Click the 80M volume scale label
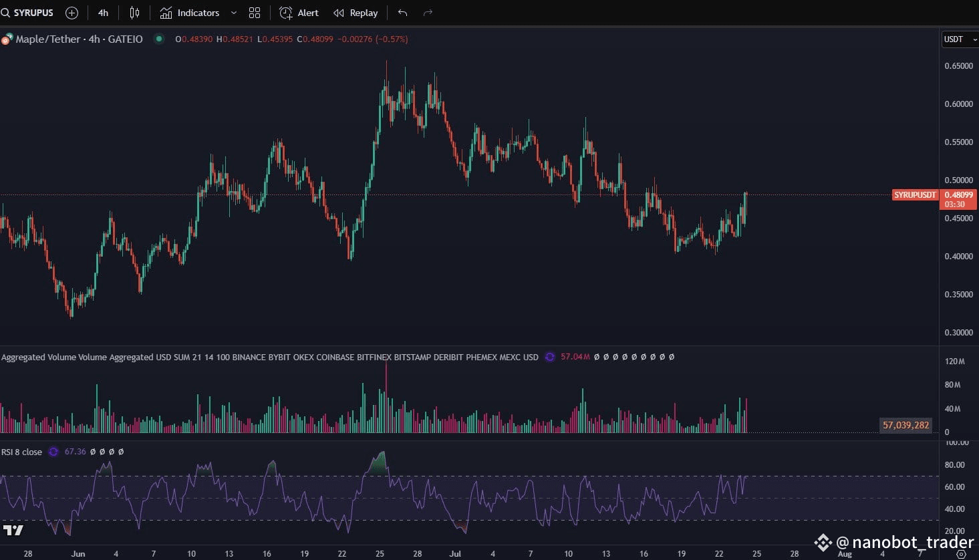The height and width of the screenshot is (560, 979). click(x=953, y=385)
